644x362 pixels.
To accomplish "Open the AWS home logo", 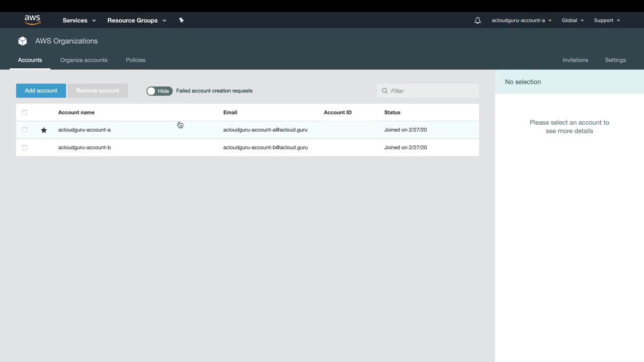I will coord(32,20).
